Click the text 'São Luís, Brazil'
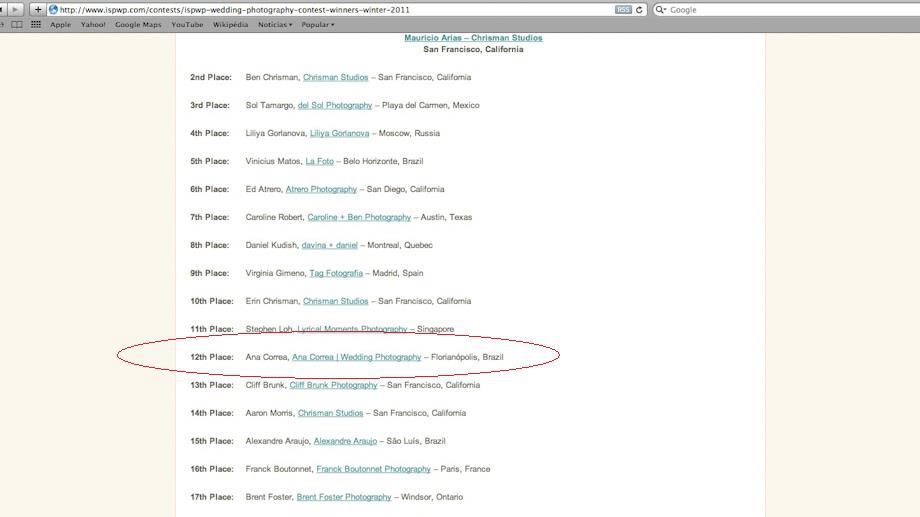Screen dimensions: 920x517 tap(416, 441)
